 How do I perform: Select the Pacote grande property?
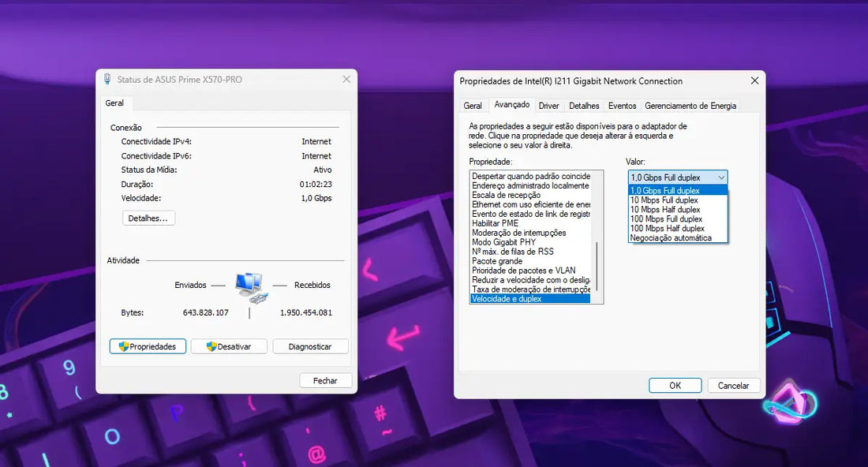pos(515,260)
